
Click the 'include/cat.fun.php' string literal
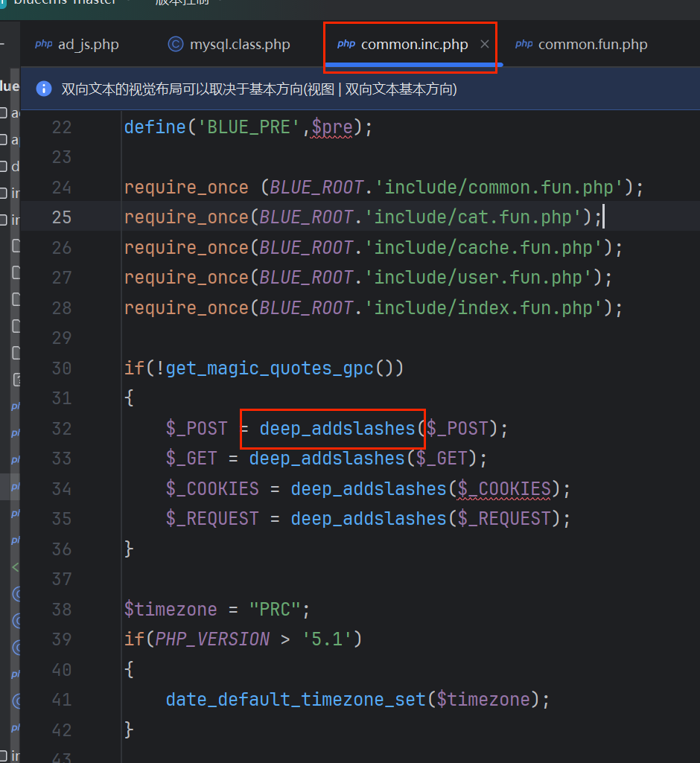[477, 217]
